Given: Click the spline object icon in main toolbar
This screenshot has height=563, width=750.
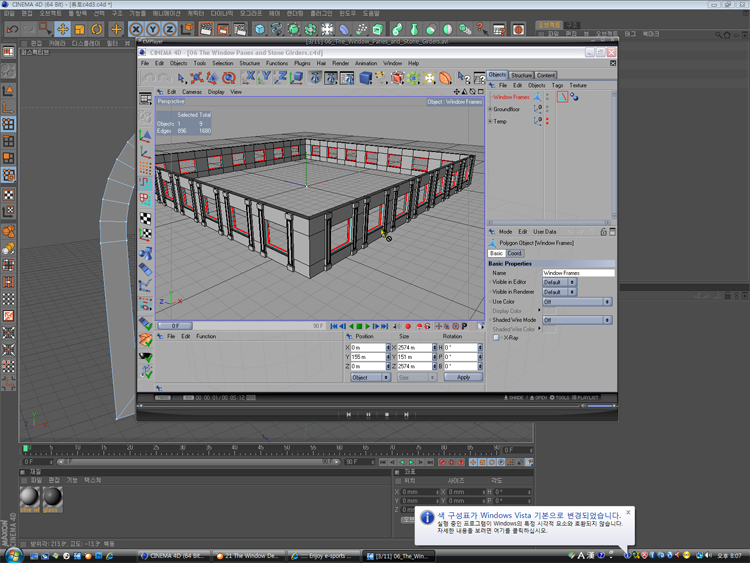Looking at the screenshot, I should coord(276,29).
